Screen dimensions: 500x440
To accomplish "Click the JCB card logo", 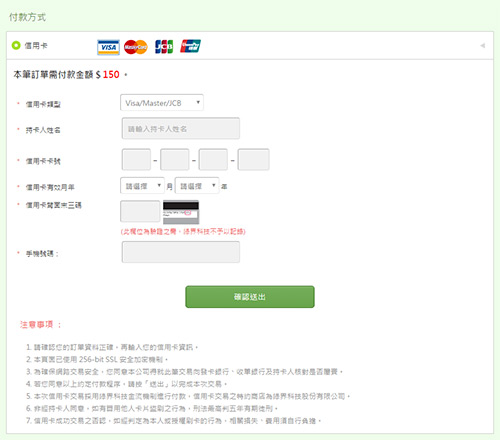I will pyautogui.click(x=164, y=47).
